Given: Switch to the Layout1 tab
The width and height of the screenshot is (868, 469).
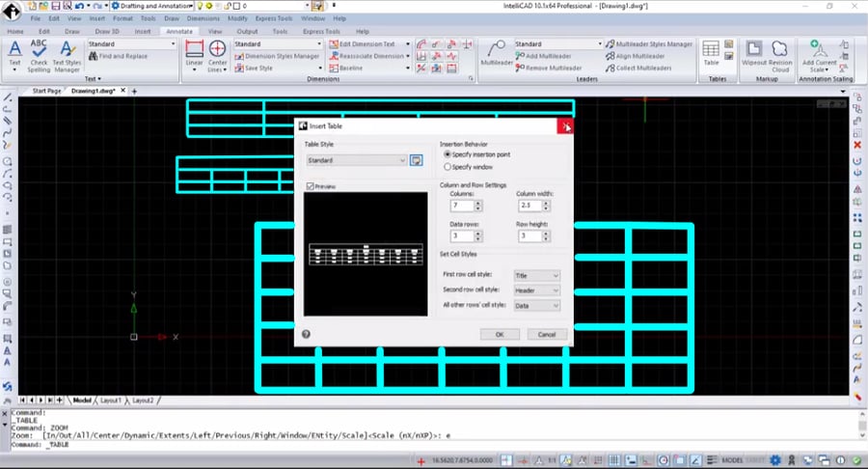Looking at the screenshot, I should pos(111,400).
